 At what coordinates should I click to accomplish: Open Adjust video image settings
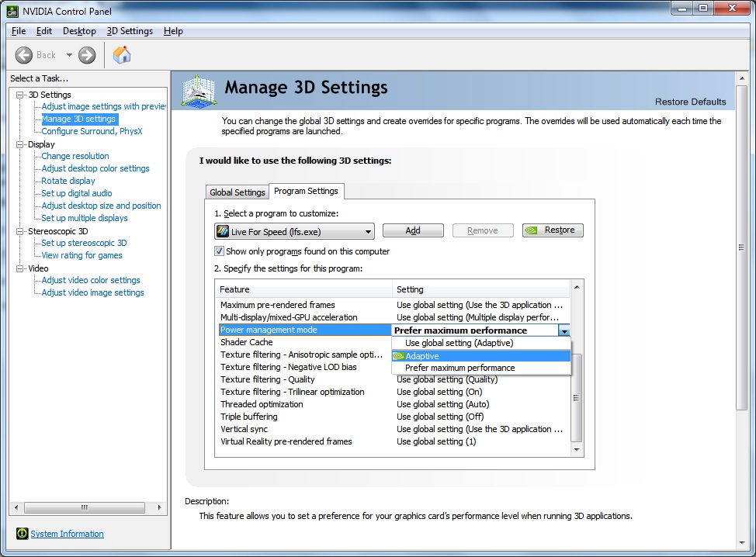92,293
